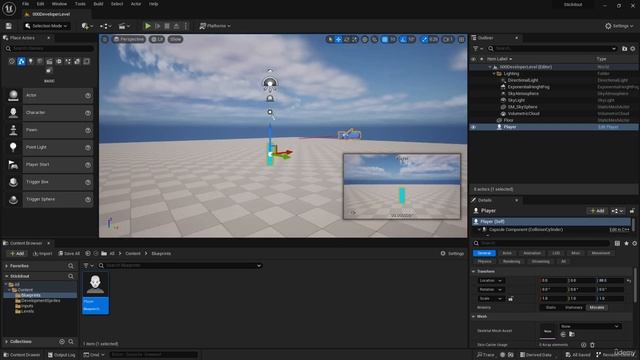Click the lock details panel icon
The width and height of the screenshot is (640, 360).
(x=632, y=211)
